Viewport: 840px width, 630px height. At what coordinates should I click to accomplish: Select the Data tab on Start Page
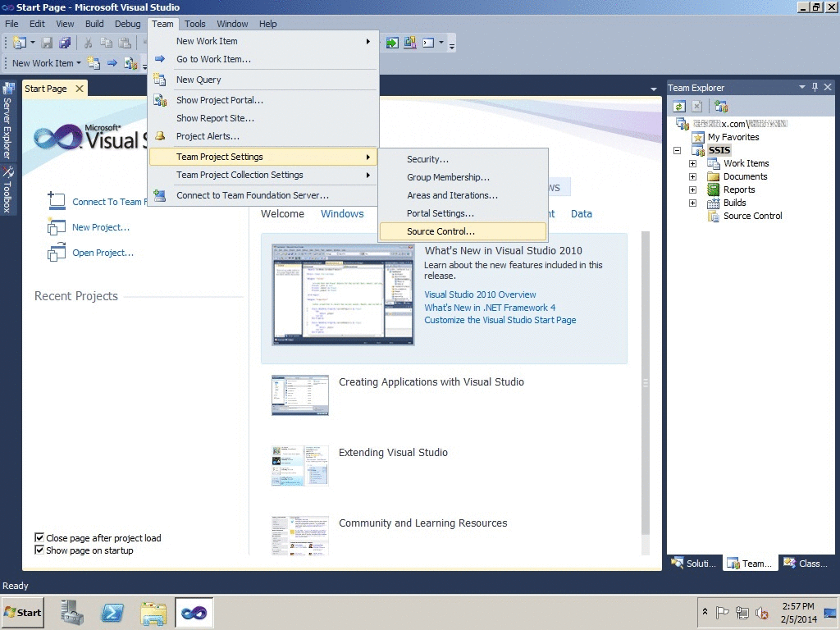pos(582,214)
